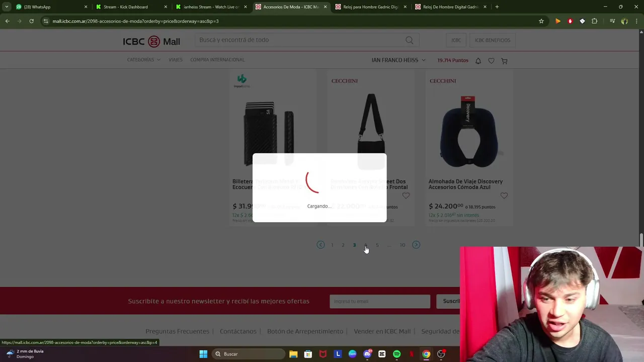This screenshot has width=644, height=362.
Task: Go to page 4 in pagination
Action: 366,245
